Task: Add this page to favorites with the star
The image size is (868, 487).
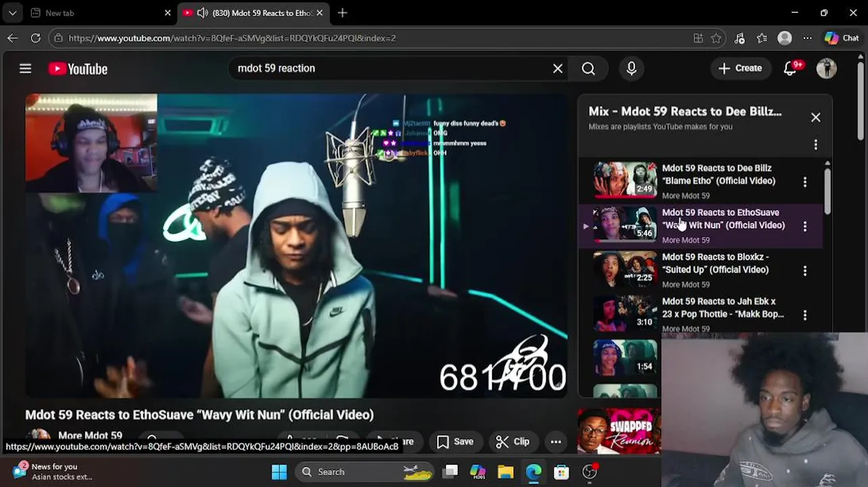Action: (x=717, y=38)
